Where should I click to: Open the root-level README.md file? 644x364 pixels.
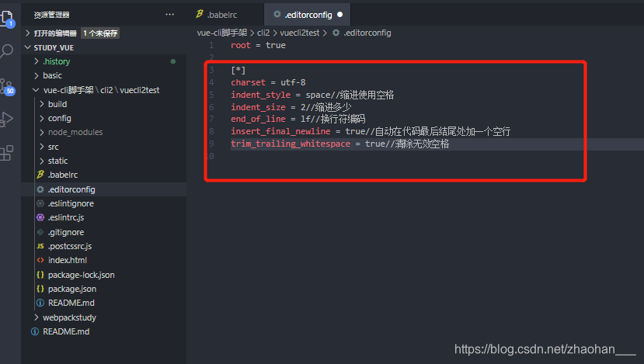tap(66, 331)
